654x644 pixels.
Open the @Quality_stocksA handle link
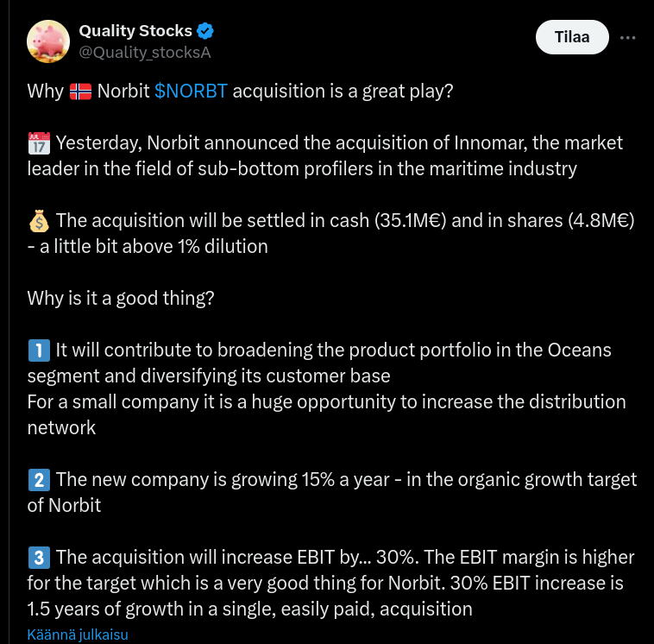click(x=145, y=53)
